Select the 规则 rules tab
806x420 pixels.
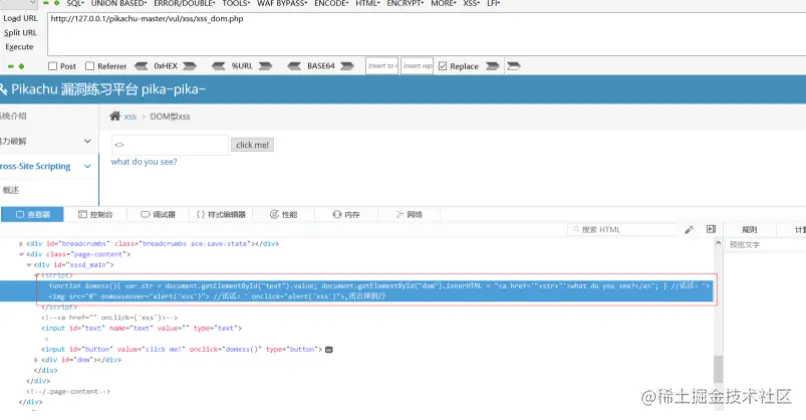click(x=749, y=229)
